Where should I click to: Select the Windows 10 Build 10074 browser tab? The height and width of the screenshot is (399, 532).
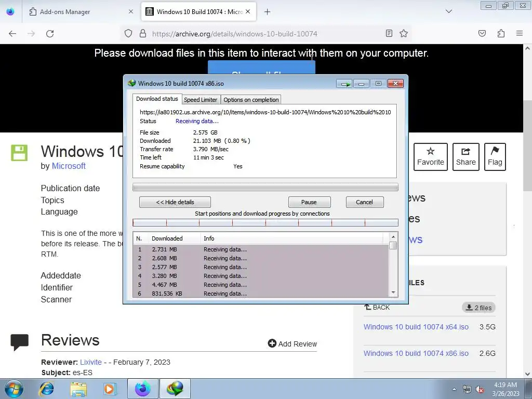click(x=198, y=12)
